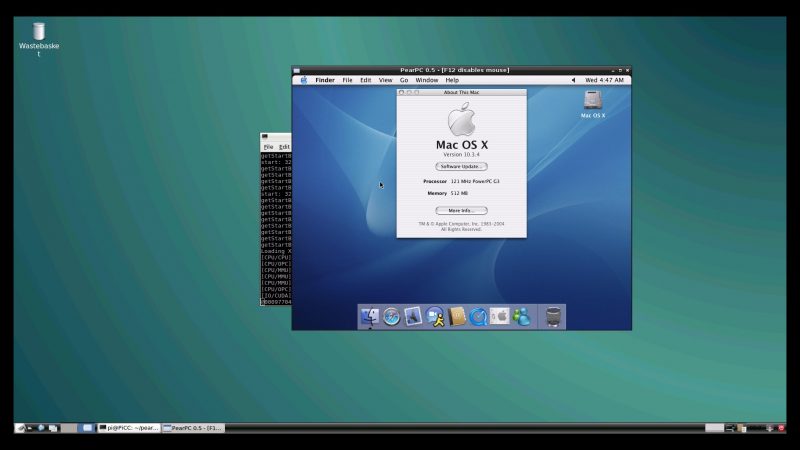Screen dimensions: 800x450
Task: Open the View menu
Action: click(x=385, y=80)
